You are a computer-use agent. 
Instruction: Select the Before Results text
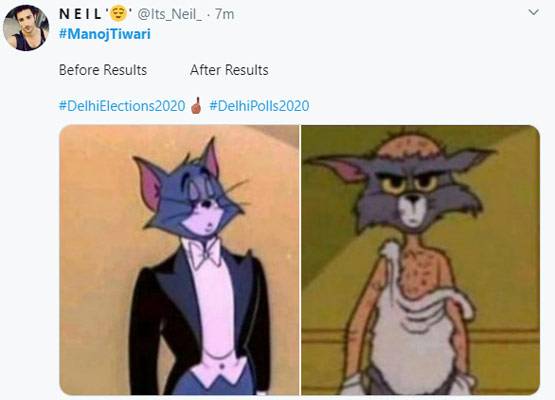click(103, 70)
